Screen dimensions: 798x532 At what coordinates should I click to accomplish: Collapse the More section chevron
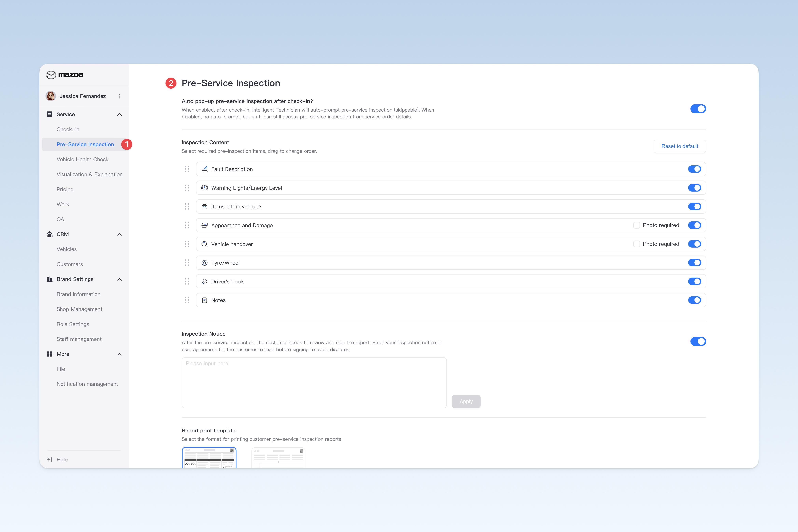tap(119, 354)
